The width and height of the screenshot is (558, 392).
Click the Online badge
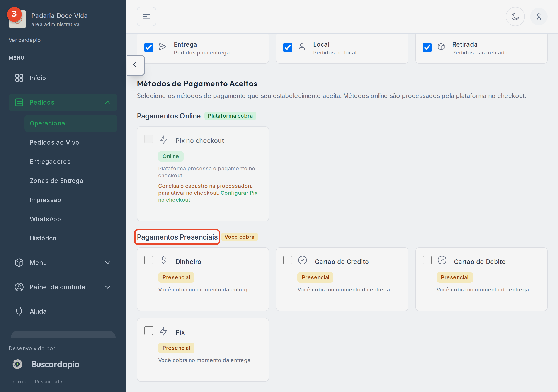(x=171, y=156)
